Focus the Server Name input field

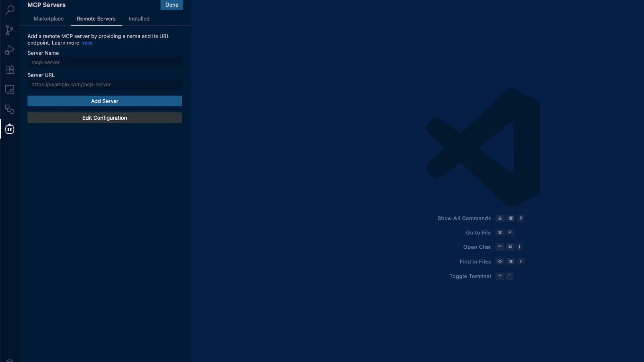[105, 62]
